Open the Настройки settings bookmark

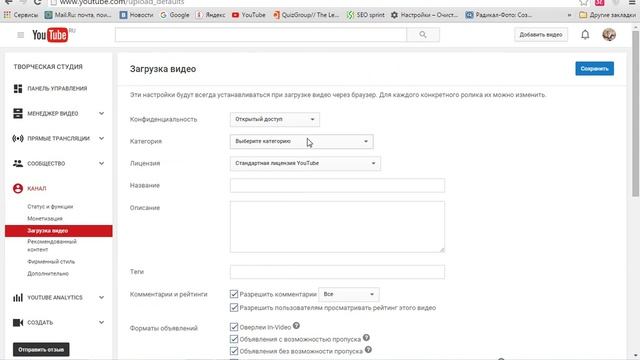424,15
